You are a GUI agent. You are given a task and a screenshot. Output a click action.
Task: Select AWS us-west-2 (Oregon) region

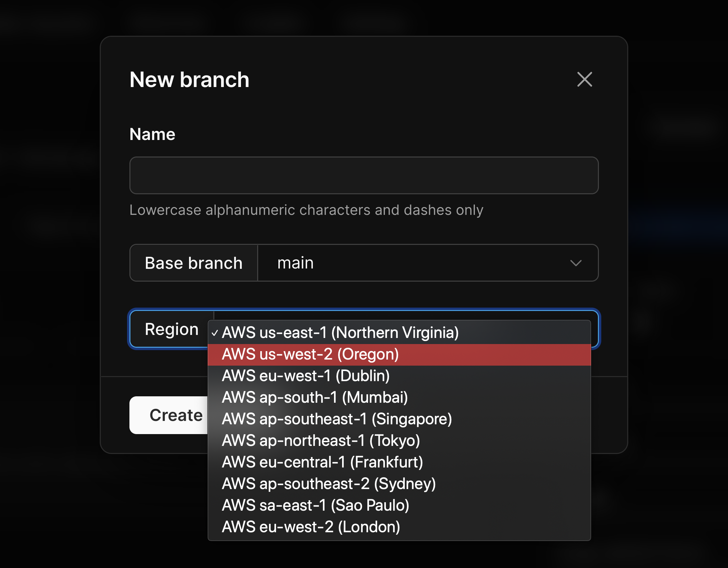tap(310, 354)
